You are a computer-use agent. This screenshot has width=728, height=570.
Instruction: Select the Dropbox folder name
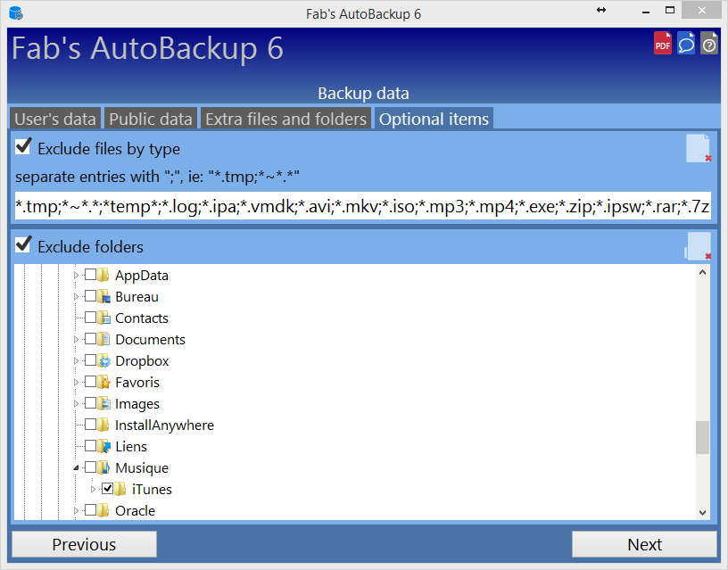point(142,360)
